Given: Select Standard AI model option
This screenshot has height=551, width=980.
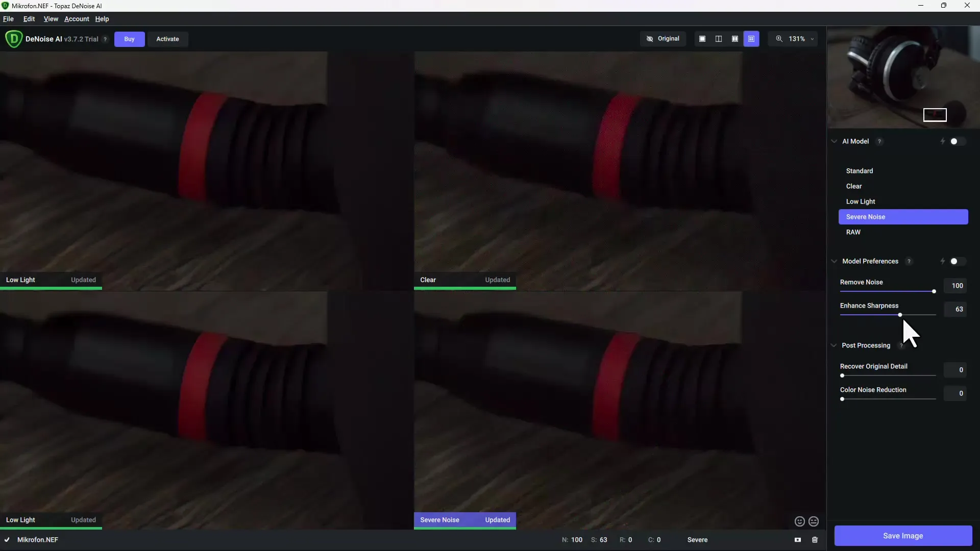Looking at the screenshot, I should (x=860, y=170).
